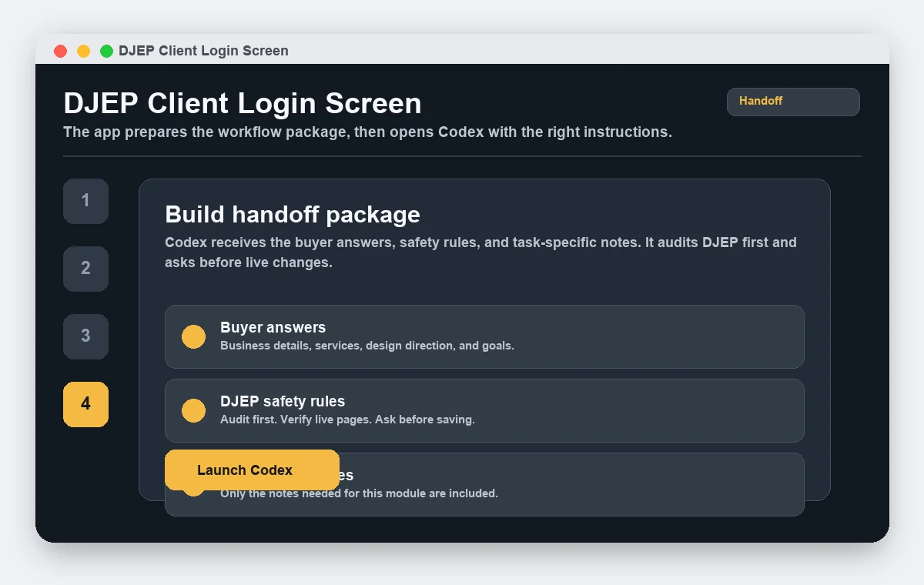Image resolution: width=924 pixels, height=585 pixels.
Task: Open the DJEP safety rules card title
Action: pos(283,401)
